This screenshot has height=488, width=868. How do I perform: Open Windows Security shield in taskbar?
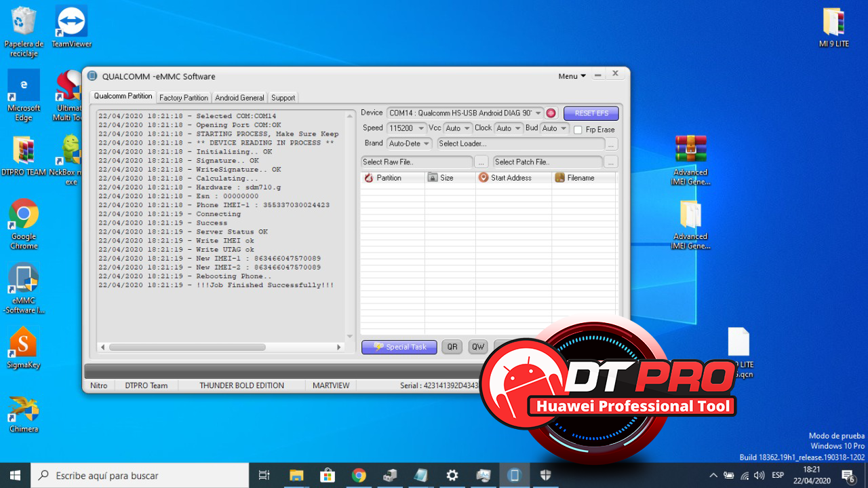[546, 475]
